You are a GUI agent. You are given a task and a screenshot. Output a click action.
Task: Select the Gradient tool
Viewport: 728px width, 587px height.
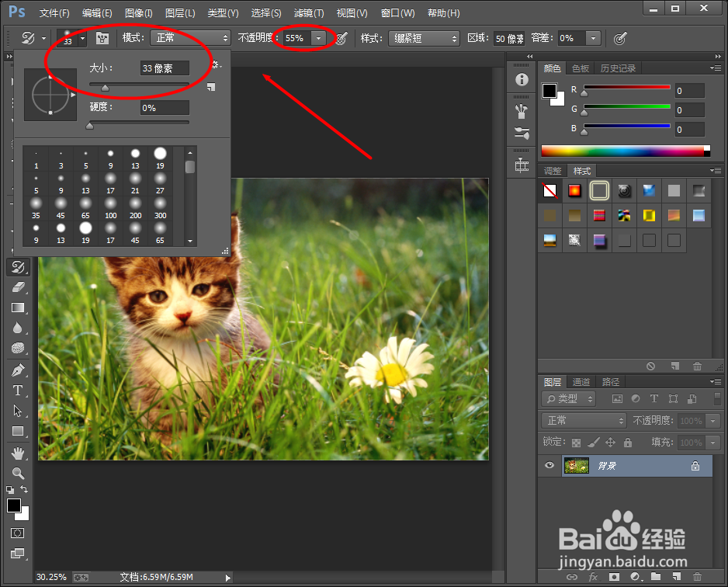pyautogui.click(x=19, y=309)
